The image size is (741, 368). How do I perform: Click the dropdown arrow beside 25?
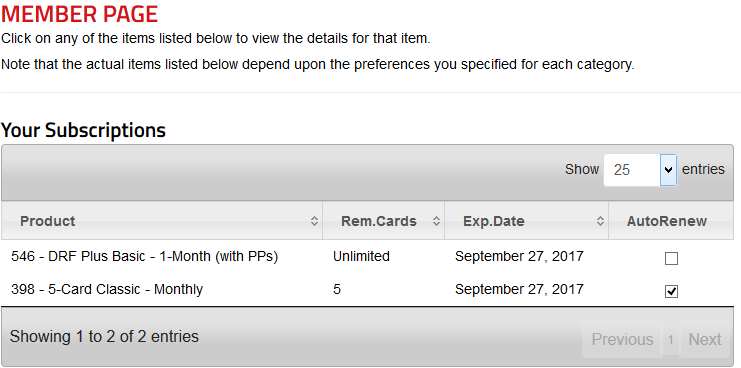[668, 170]
